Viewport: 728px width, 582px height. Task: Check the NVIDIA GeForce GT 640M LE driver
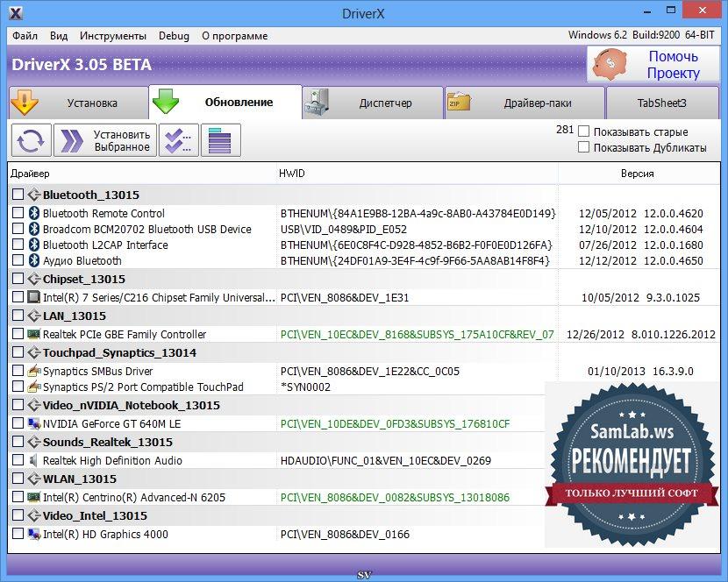point(18,424)
